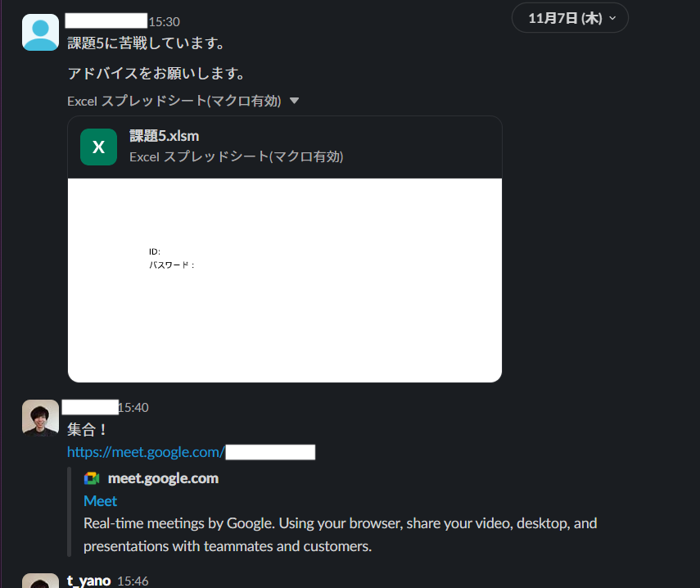Click the blue default user avatar

[40, 32]
